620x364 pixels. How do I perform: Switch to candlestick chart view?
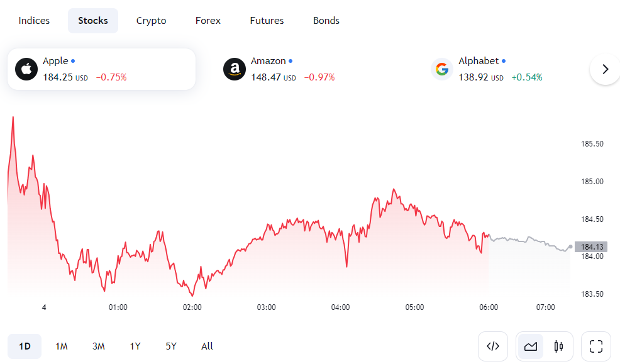558,346
